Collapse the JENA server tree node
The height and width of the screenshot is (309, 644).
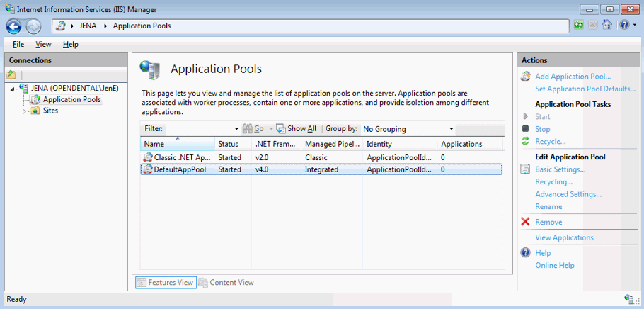[12, 88]
